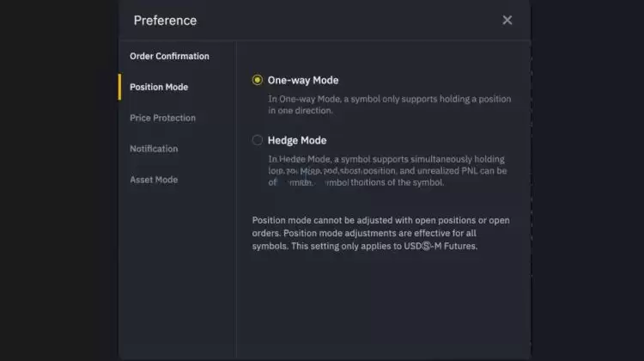The width and height of the screenshot is (644, 361).
Task: Close the Preference dialog
Action: point(507,20)
